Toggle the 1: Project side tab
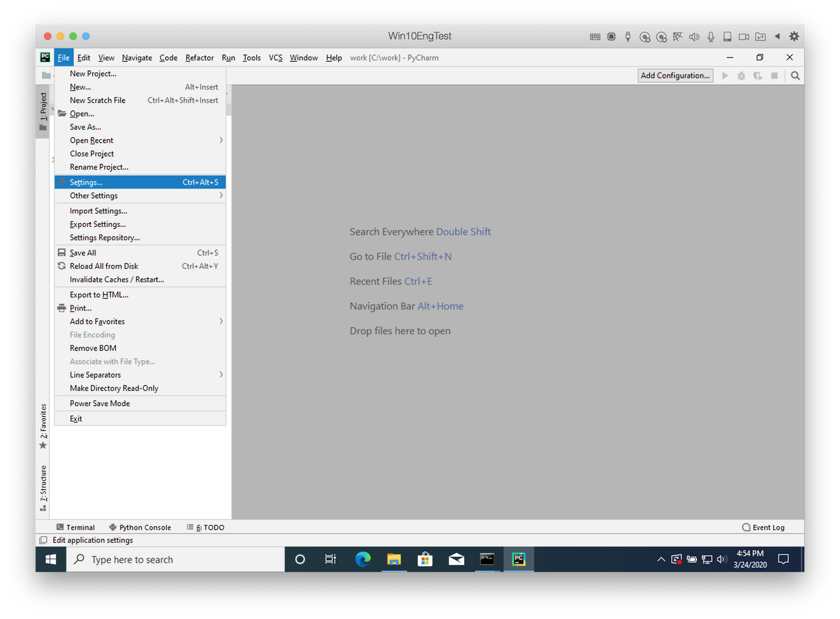Viewport: 840px width, 619px height. coord(43,111)
